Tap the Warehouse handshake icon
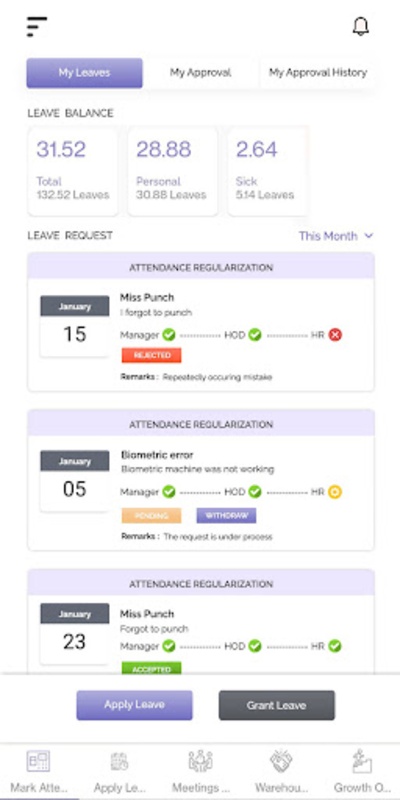Screen dimensions: 400x800 [x=281, y=761]
